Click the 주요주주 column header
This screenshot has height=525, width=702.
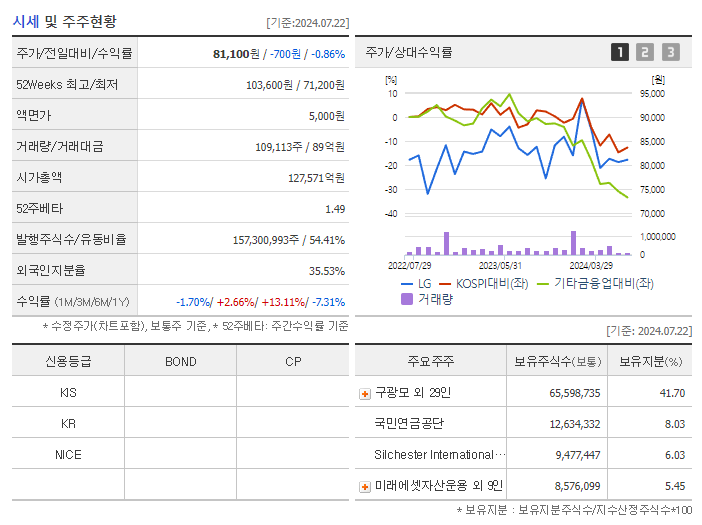pyautogui.click(x=431, y=361)
